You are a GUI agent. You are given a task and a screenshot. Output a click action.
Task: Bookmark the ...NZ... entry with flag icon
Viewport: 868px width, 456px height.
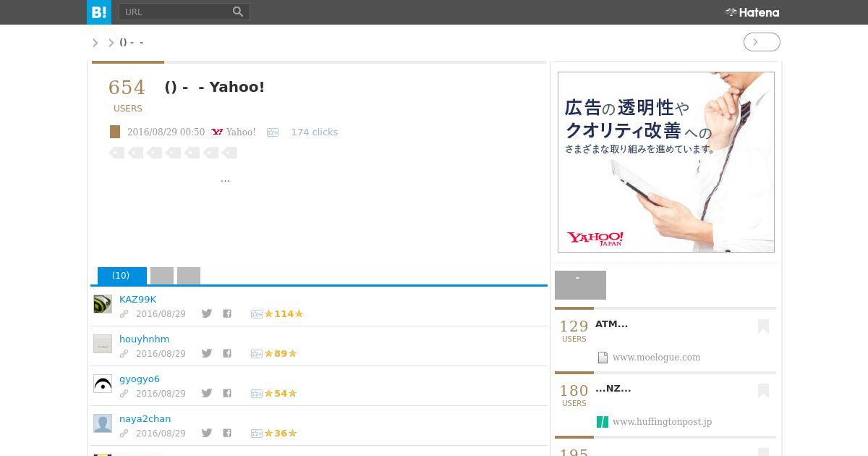click(763, 391)
